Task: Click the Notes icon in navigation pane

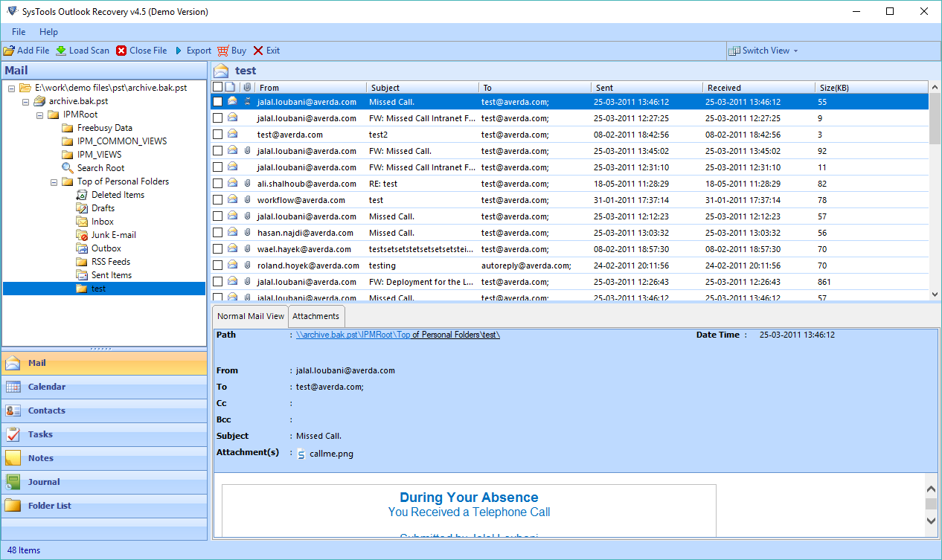Action: 13,458
